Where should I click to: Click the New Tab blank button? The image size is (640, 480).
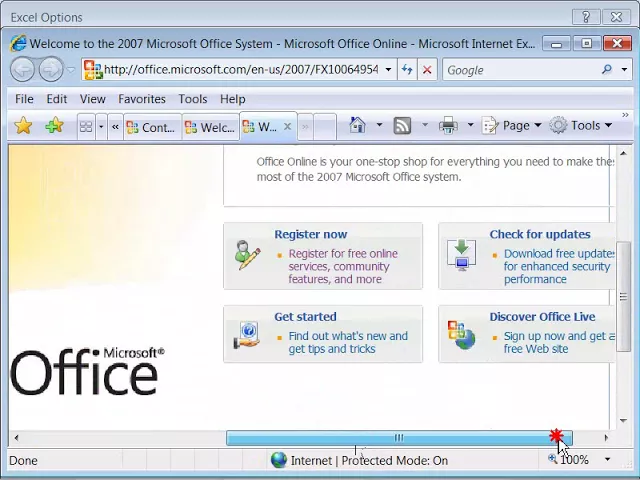coord(325,127)
